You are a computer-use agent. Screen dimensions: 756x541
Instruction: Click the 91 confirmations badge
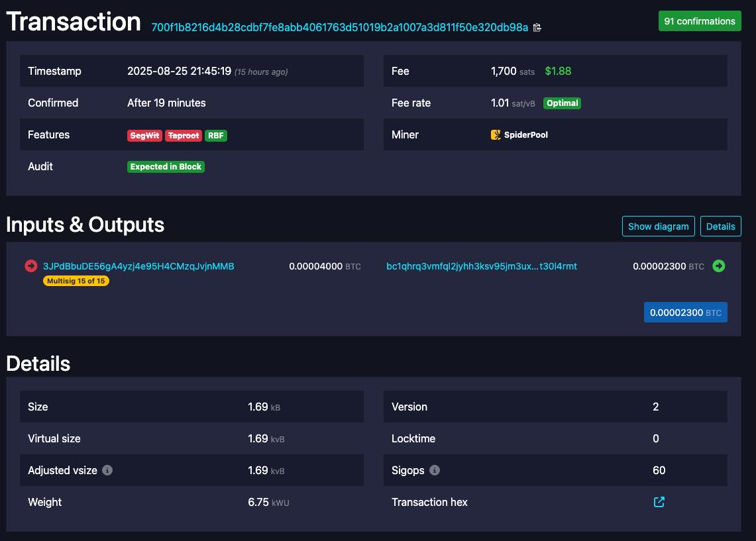pyautogui.click(x=699, y=21)
